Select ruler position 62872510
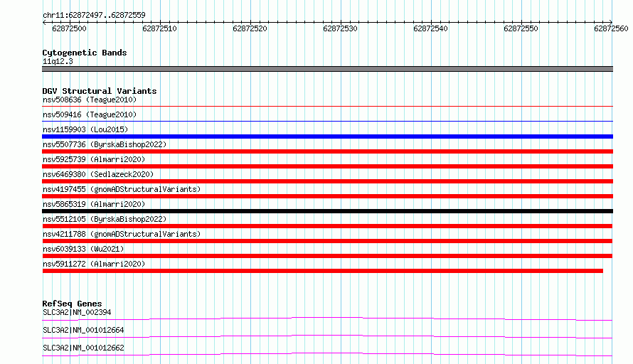 pyautogui.click(x=159, y=28)
